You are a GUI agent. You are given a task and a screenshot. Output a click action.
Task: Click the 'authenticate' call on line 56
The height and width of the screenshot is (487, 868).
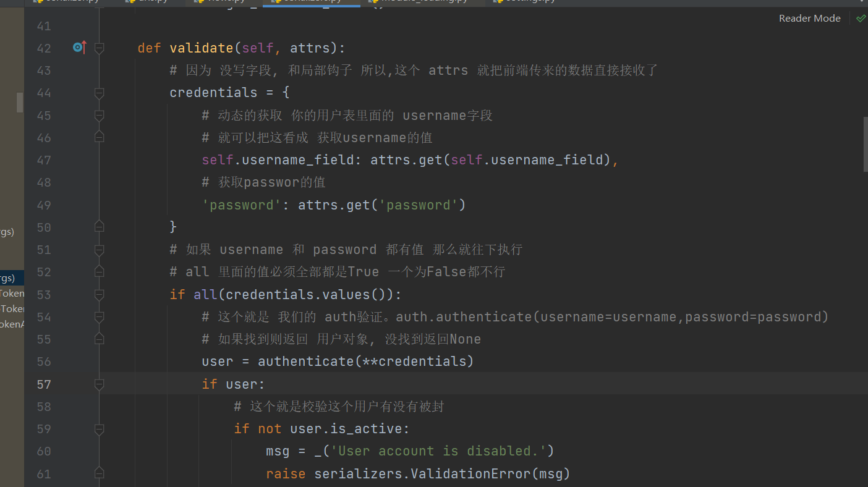307,362
